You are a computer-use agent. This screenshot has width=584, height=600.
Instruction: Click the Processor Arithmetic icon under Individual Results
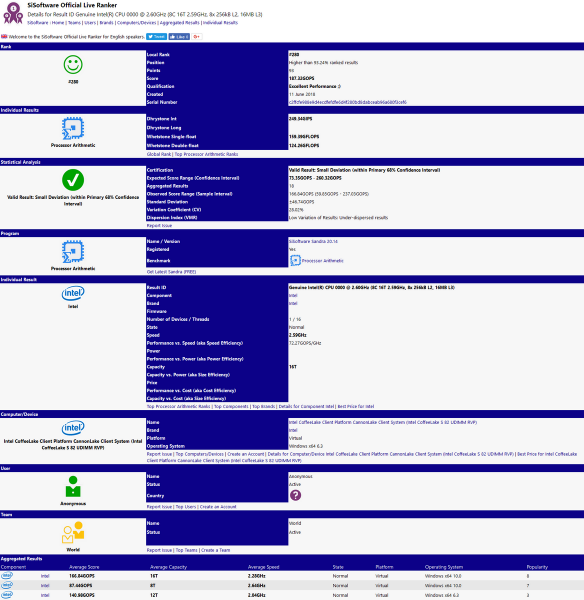coord(73,129)
